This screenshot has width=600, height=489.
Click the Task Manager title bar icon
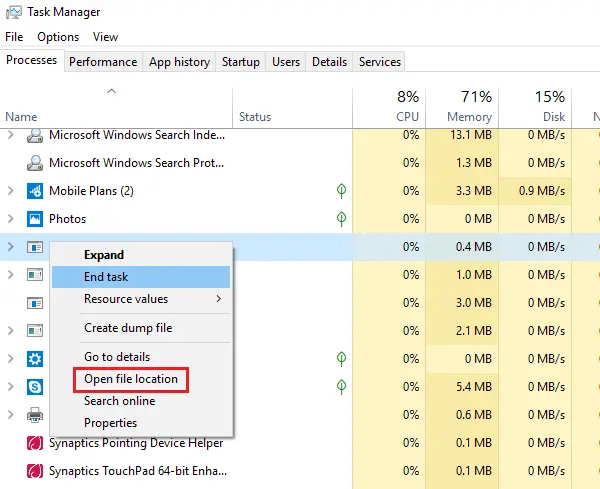[14, 12]
